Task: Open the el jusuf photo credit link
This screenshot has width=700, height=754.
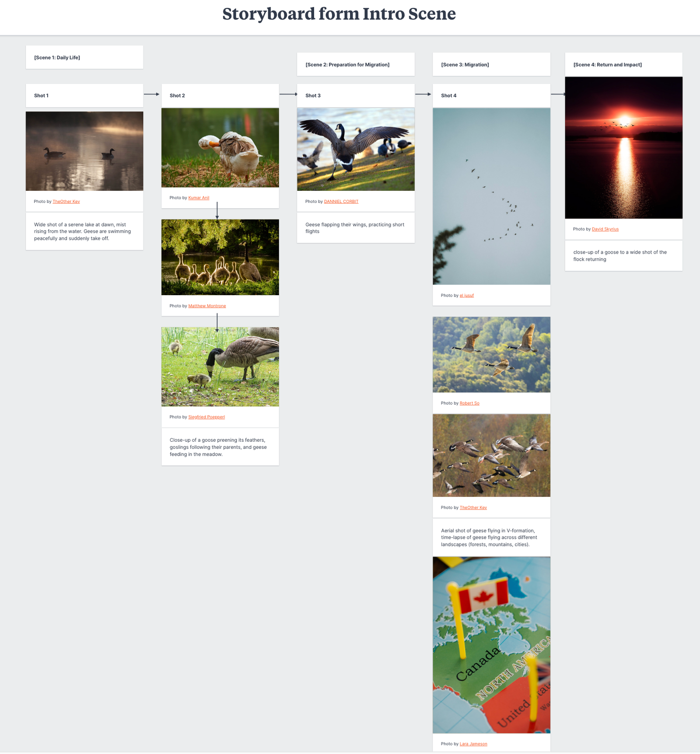Action: pyautogui.click(x=466, y=296)
